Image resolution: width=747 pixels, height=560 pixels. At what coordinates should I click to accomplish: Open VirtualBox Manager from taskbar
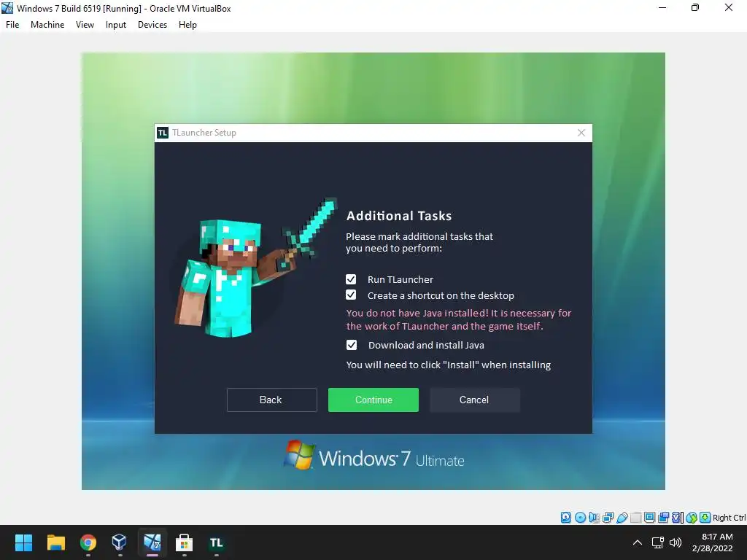pos(119,542)
